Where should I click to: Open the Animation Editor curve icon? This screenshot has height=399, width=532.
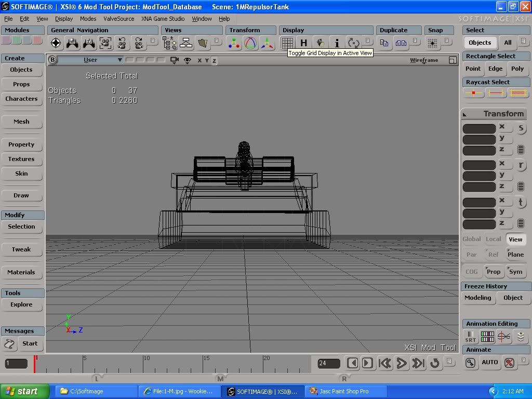click(504, 337)
